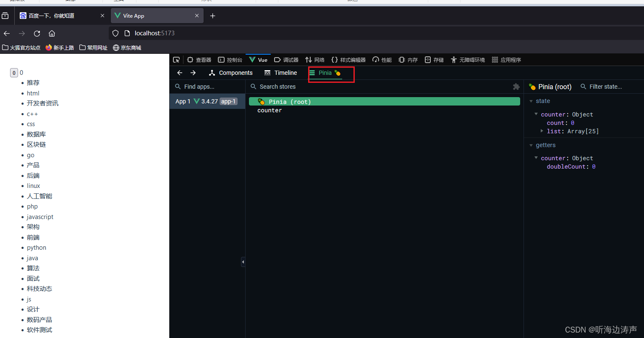Click the 开发者资讯 list item
Image resolution: width=644 pixels, height=338 pixels.
coord(43,103)
